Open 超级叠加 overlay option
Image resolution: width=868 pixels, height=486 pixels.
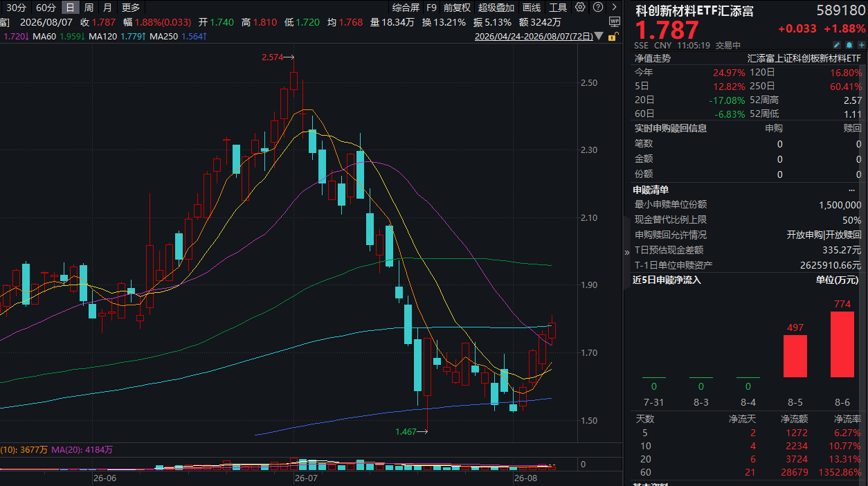(496, 8)
